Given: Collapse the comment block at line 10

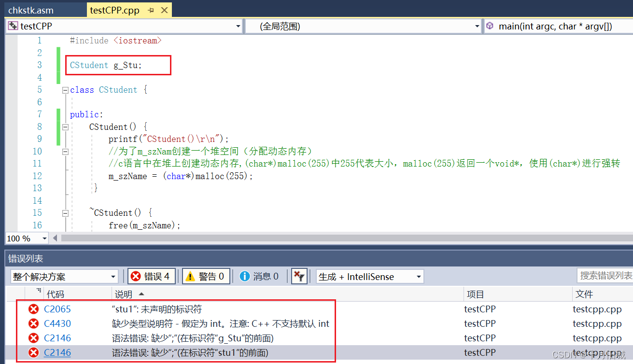Looking at the screenshot, I should click(65, 152).
